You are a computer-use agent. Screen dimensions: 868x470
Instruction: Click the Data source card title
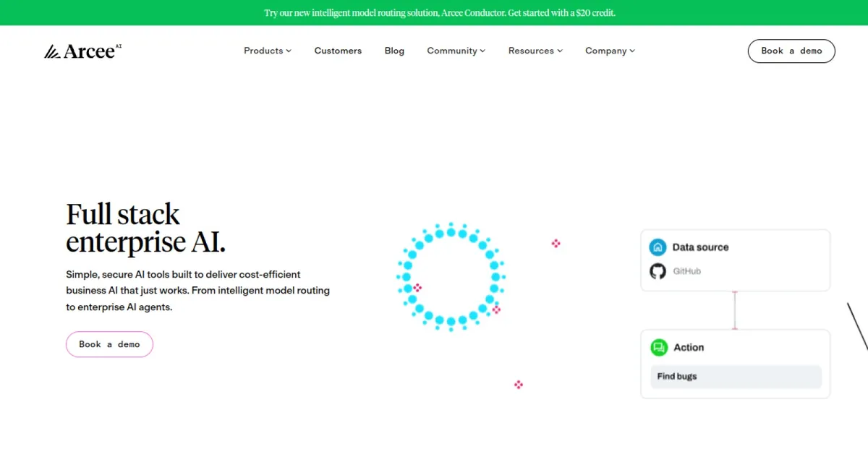pyautogui.click(x=700, y=247)
